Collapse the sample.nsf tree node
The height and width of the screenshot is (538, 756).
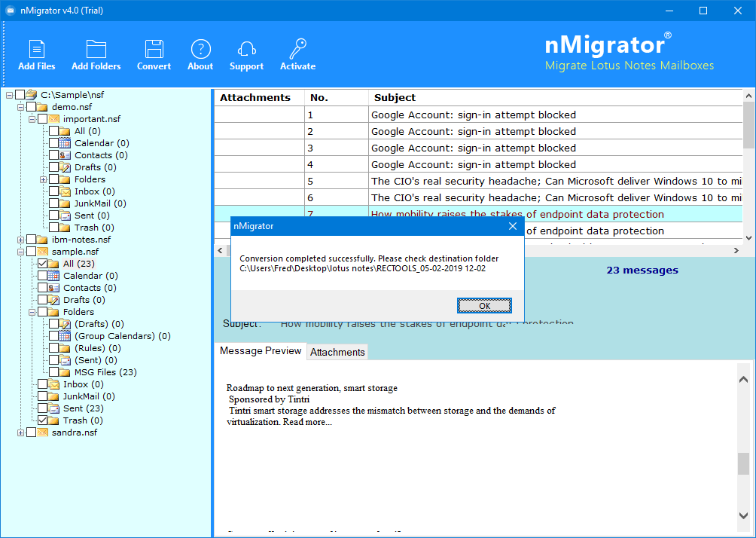click(x=21, y=252)
